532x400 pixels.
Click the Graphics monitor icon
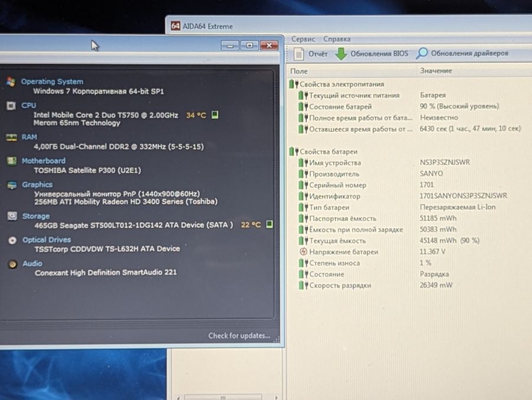pyautogui.click(x=12, y=185)
